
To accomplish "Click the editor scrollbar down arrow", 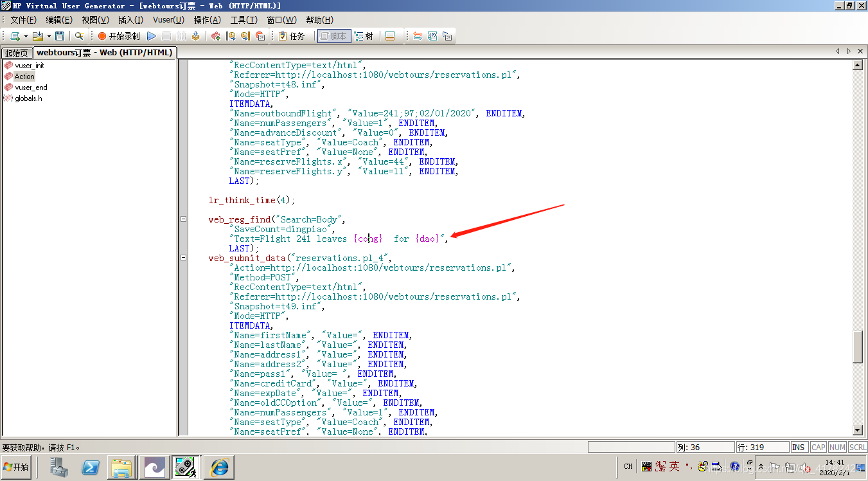I will point(858,430).
